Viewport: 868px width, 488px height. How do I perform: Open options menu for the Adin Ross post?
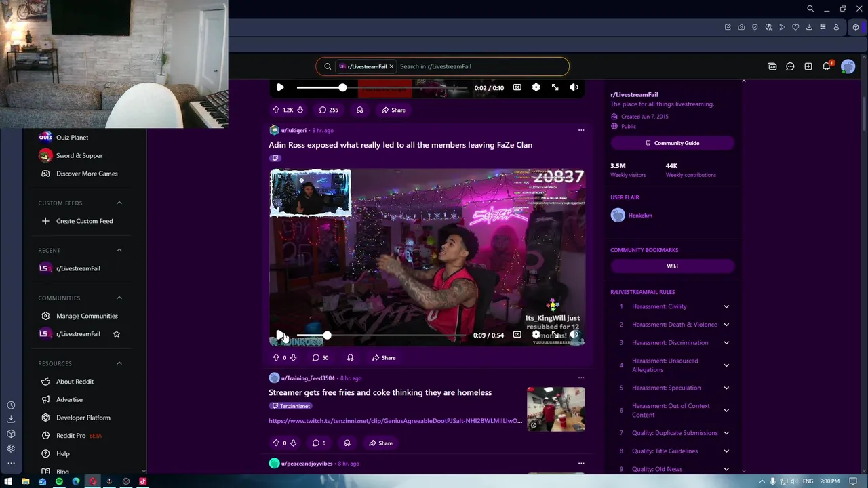coord(581,130)
